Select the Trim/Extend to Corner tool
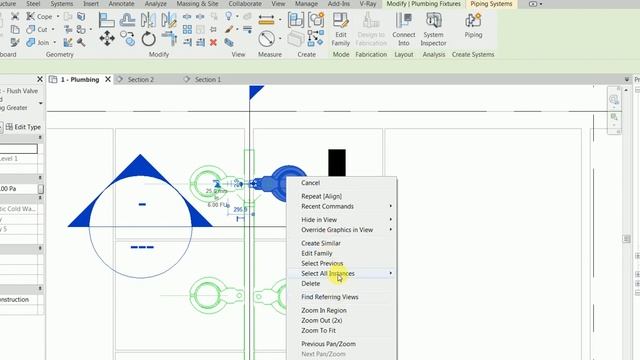Viewport: 640px width, 360px height. 169,39
